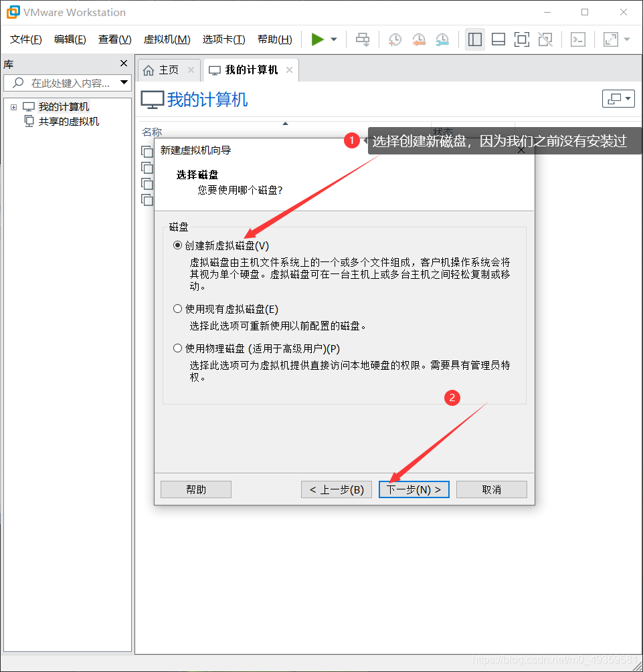Open the 查看(V) menu
The image size is (643, 672).
(x=114, y=39)
